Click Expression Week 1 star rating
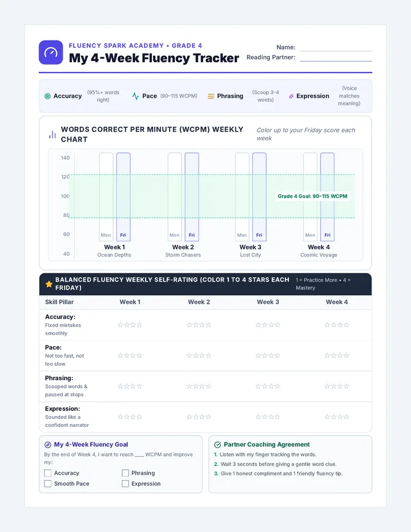 pos(130,417)
